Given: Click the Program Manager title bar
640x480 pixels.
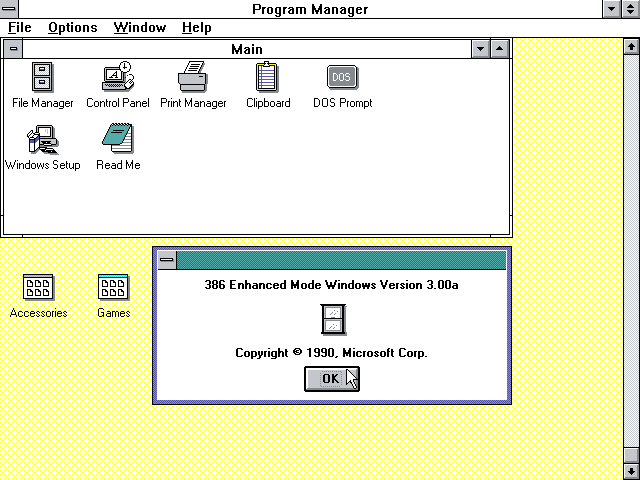Looking at the screenshot, I should [310, 9].
